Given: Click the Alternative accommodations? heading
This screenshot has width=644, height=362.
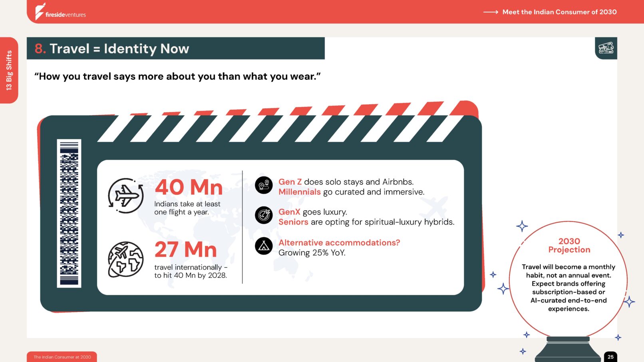Looking at the screenshot, I should (339, 243).
